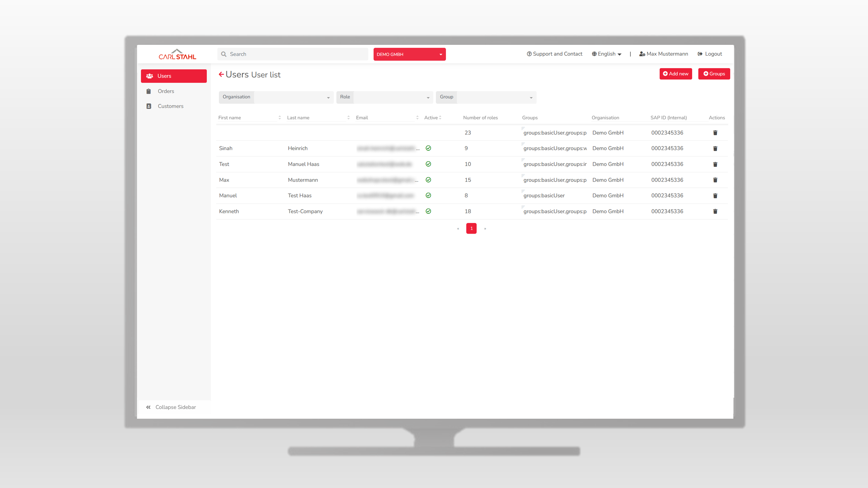Click the Logout icon
This screenshot has width=868, height=488.
(x=700, y=54)
